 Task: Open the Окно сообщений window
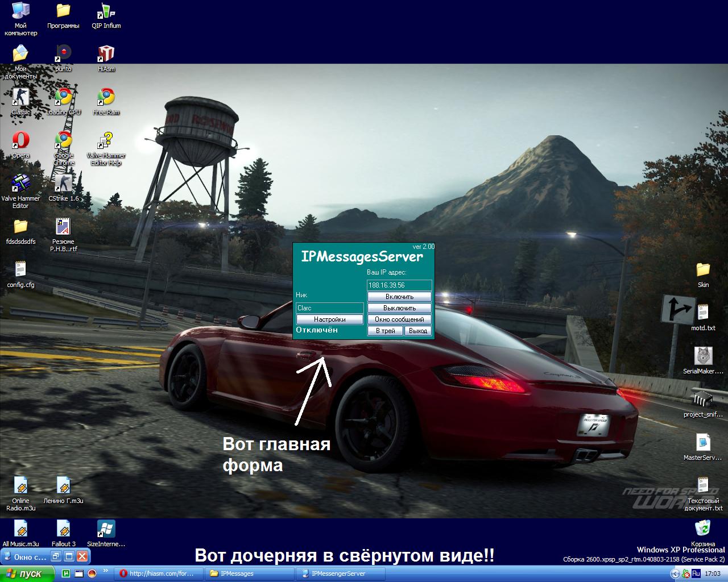399,319
